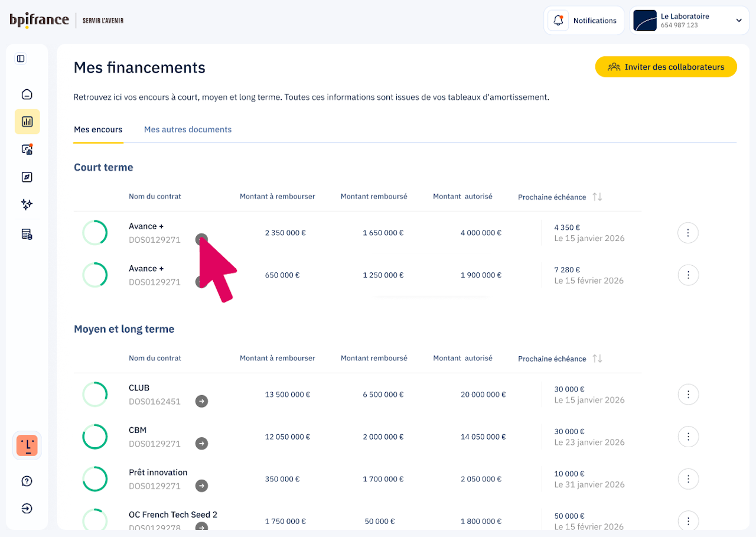Screen dimensions: 756x537
Task: Click progress ring for Avance + 2 350 000 € row
Action: point(94,233)
